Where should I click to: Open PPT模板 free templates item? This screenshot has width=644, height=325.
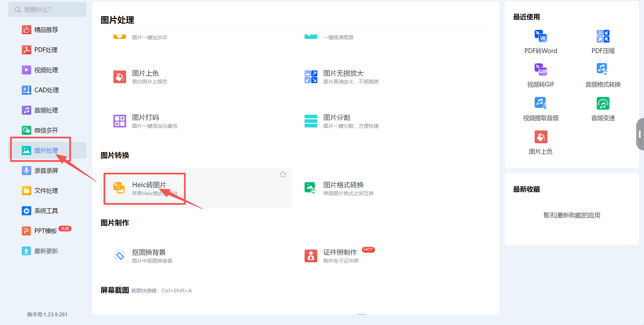click(x=47, y=231)
